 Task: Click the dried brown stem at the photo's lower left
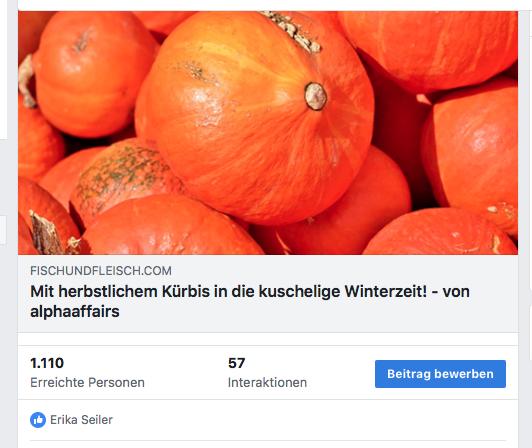[x=46, y=234]
